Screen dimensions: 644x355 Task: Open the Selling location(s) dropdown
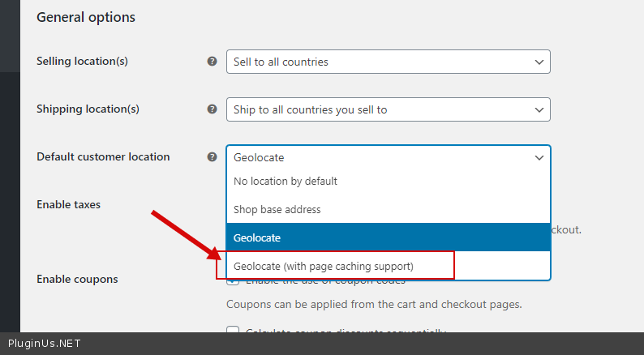[388, 62]
